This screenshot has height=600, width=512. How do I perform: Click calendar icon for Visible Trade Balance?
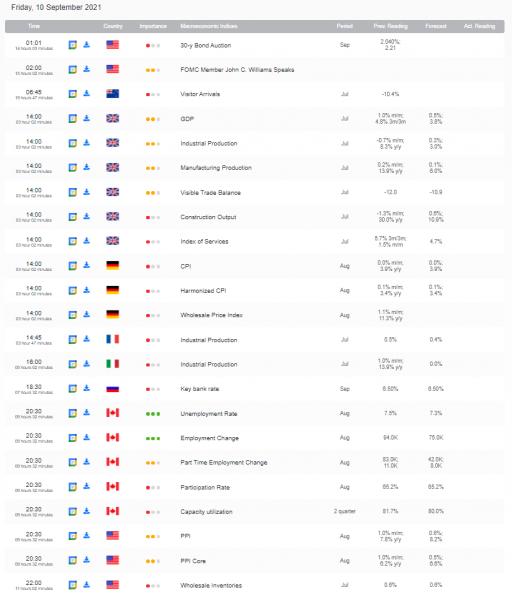73,192
